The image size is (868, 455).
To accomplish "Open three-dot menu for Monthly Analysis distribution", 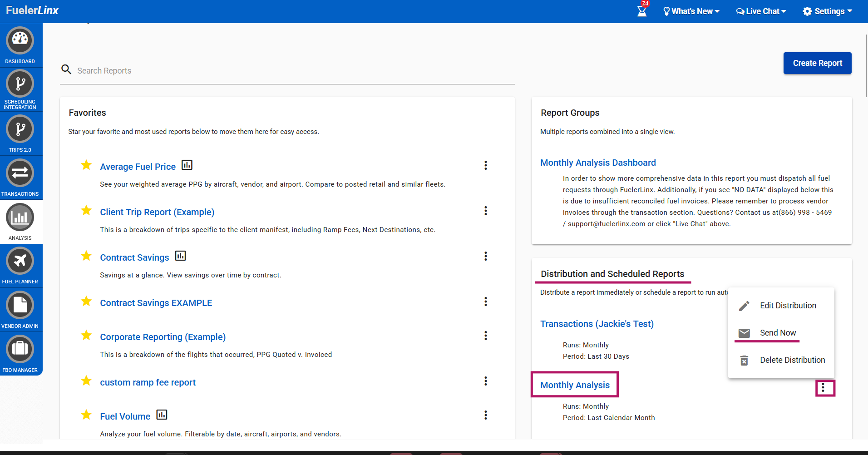I will tap(823, 388).
